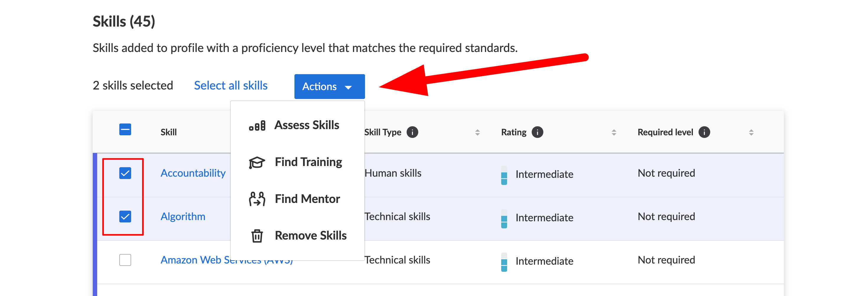Open the Accountability skill link
The image size is (868, 296).
(193, 173)
